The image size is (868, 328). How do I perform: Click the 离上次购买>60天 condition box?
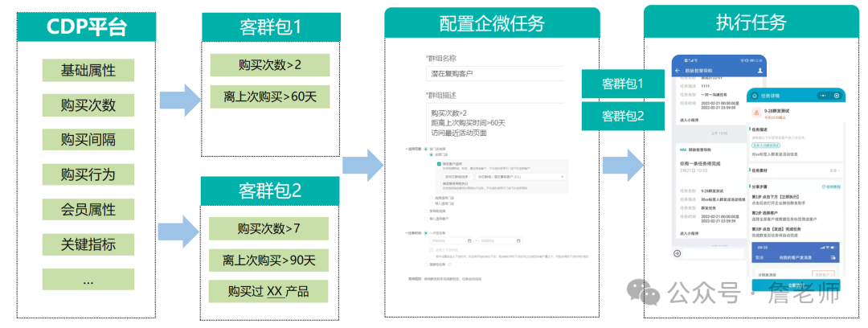pyautogui.click(x=270, y=97)
